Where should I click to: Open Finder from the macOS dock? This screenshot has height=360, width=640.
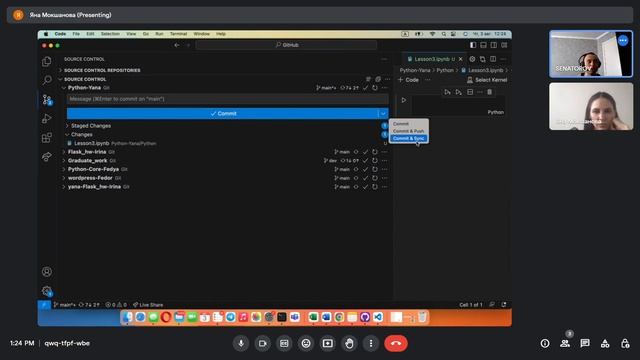[127, 317]
